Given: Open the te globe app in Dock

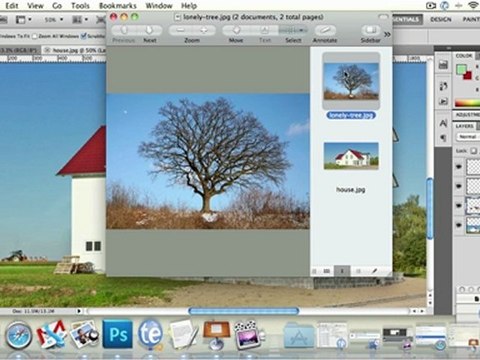Looking at the screenshot, I should click(150, 334).
